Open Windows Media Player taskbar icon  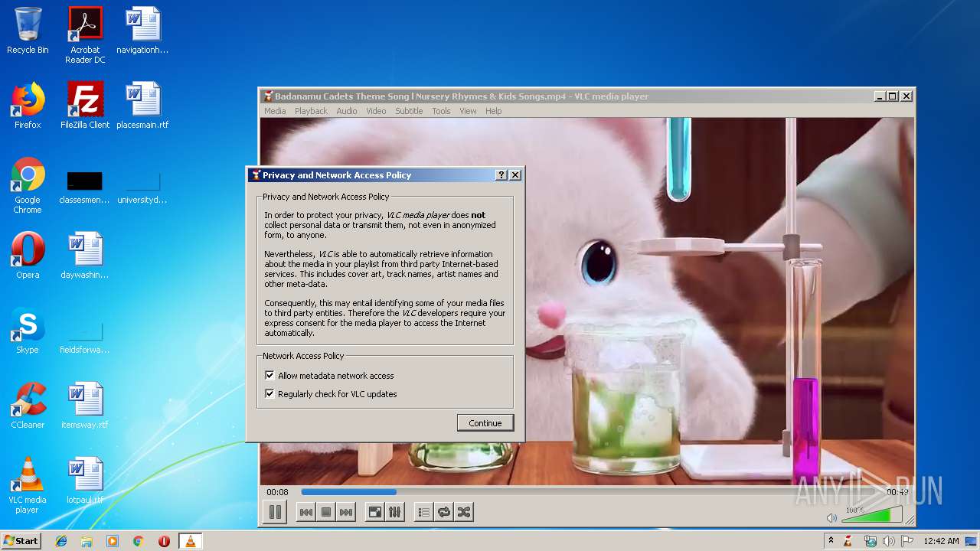pyautogui.click(x=113, y=541)
